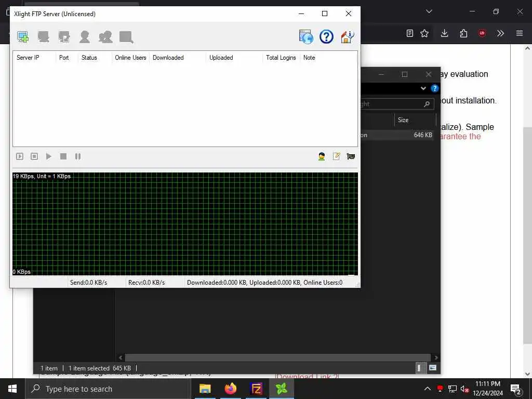Select the 646 KB file row in Explorer
The width and height of the screenshot is (532, 399).
[397, 135]
